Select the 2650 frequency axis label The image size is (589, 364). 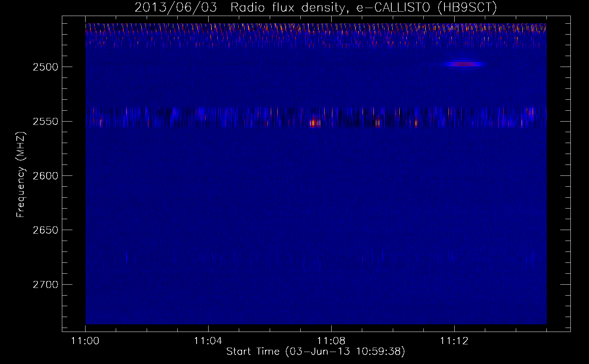pyautogui.click(x=45, y=230)
